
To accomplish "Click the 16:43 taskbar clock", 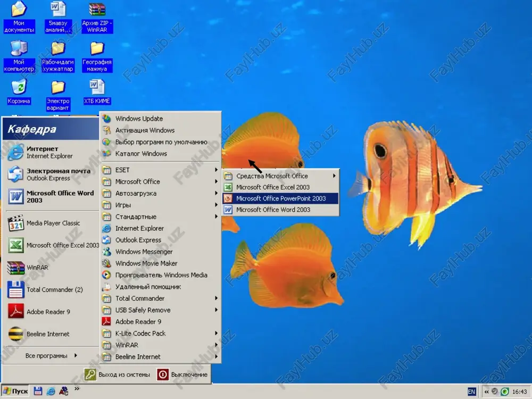I will point(519,392).
